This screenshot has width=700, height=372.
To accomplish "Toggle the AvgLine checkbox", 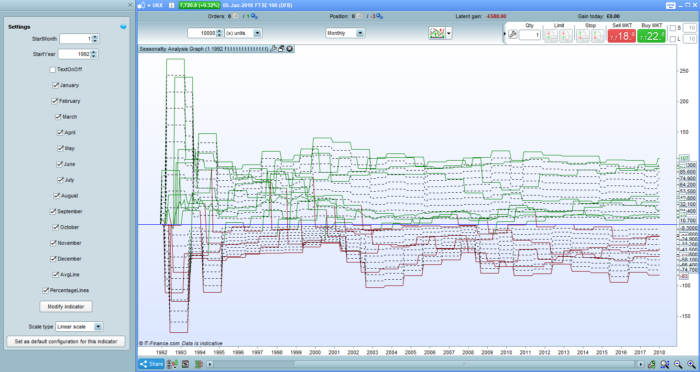I will point(56,275).
